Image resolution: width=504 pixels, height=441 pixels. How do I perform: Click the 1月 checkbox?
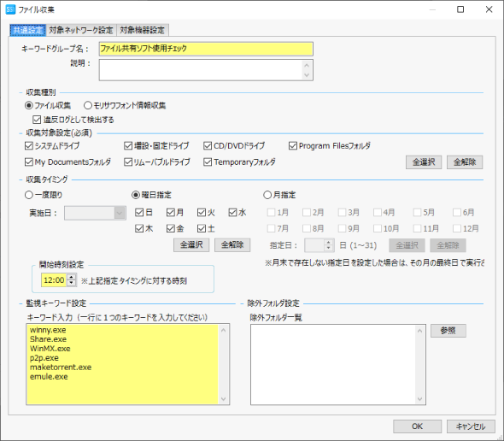[x=272, y=213]
